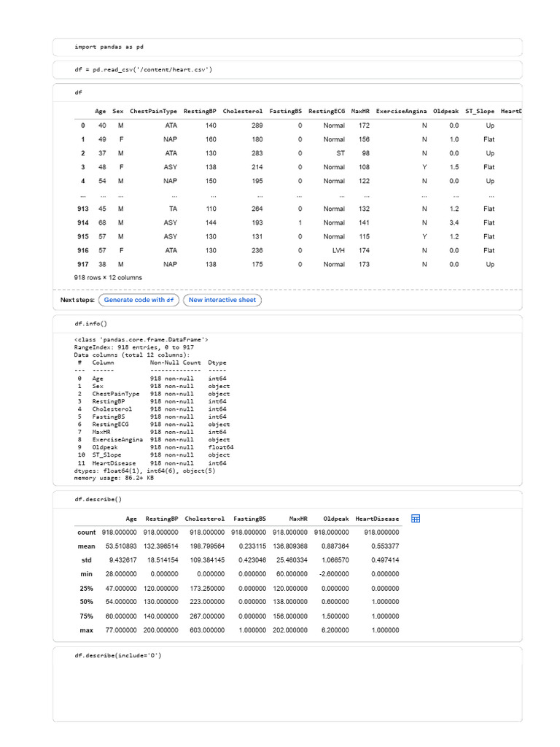Viewport: 560px width, 747px height.
Task: Click 'TA' chest pain value in row 913
Action: pyautogui.click(x=173, y=209)
